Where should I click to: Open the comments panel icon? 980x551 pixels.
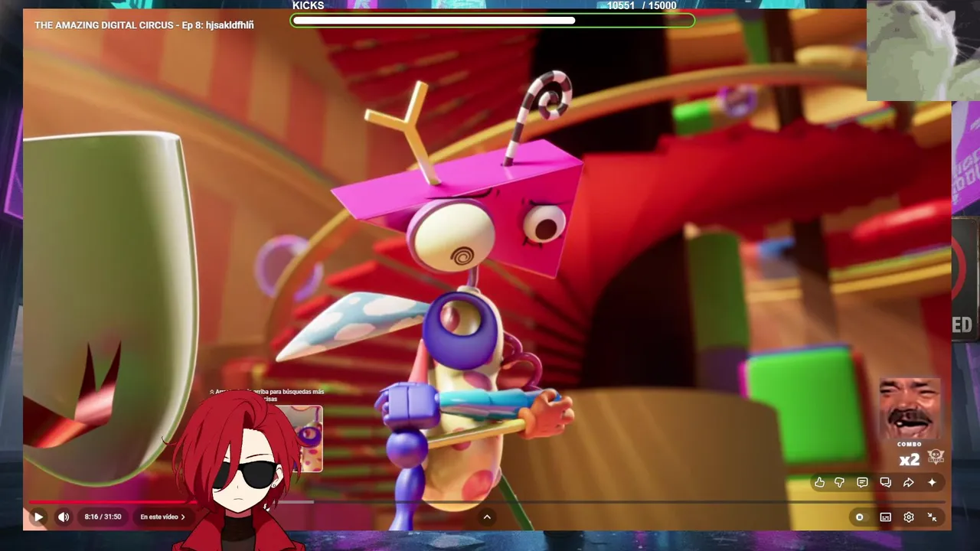coord(862,482)
